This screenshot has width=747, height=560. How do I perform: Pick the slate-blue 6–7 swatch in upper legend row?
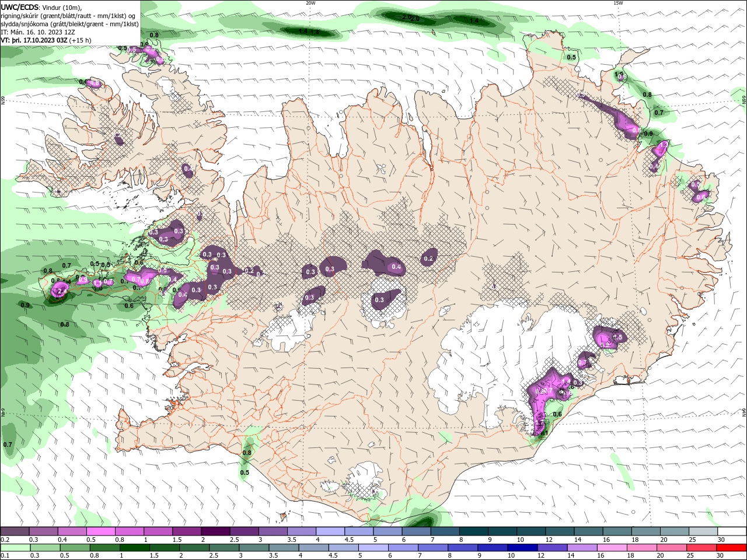point(417,531)
